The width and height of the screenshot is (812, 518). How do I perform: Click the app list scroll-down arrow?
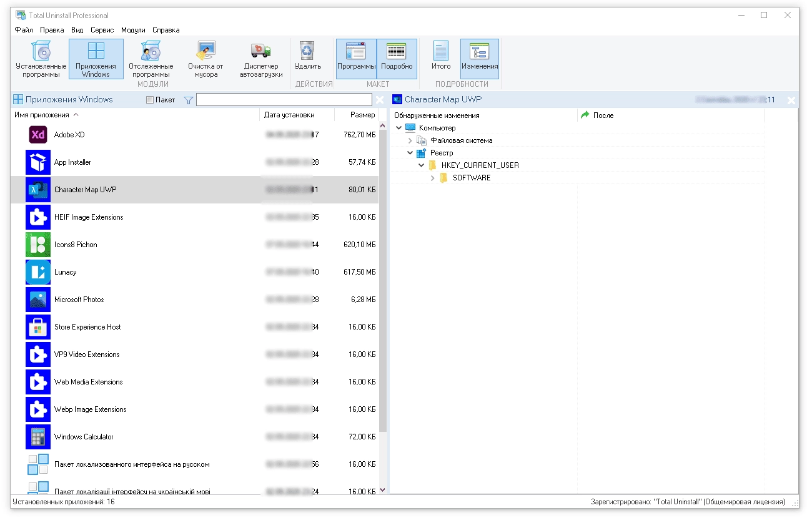click(x=383, y=491)
